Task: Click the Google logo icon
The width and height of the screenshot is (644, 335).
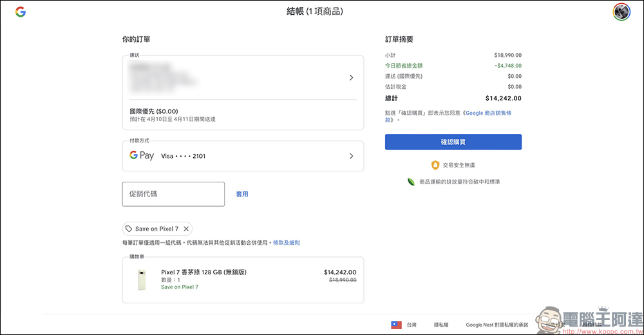Action: 21,12
